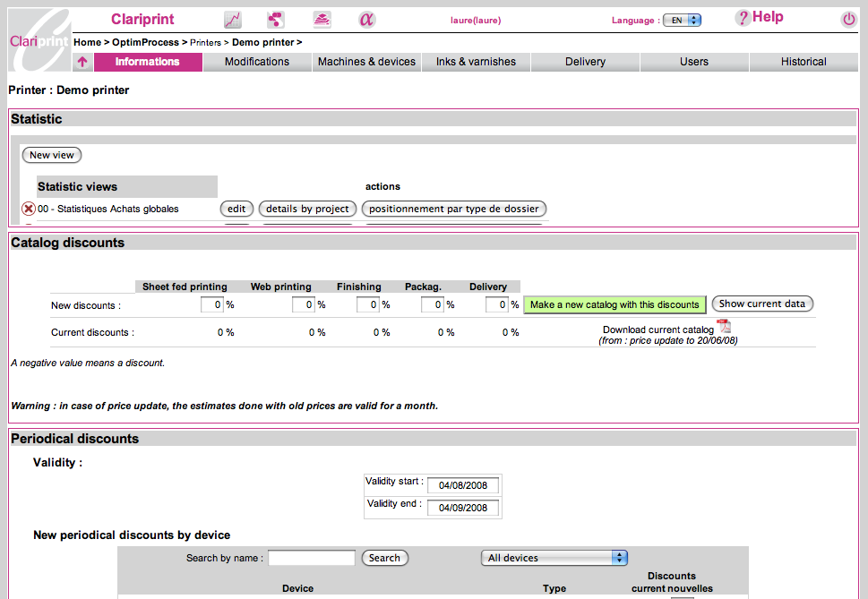The width and height of the screenshot is (868, 599).
Task: Delete the Statistiques Achats globales view
Action: click(28, 209)
